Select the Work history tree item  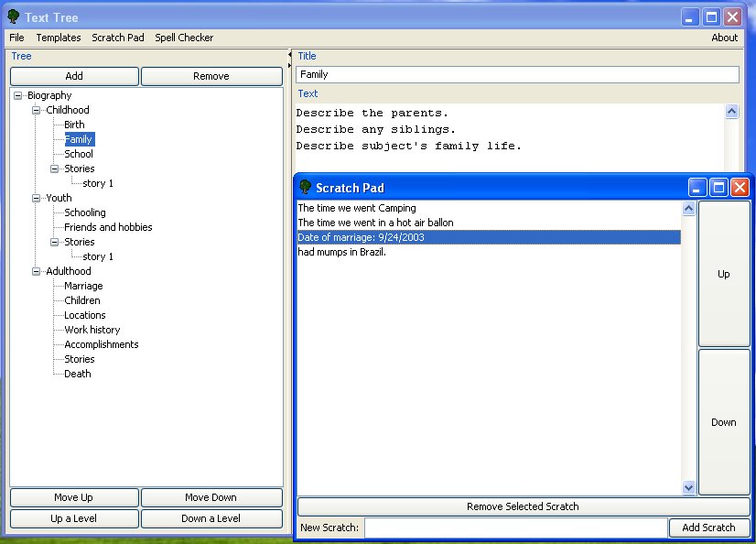pyautogui.click(x=92, y=330)
